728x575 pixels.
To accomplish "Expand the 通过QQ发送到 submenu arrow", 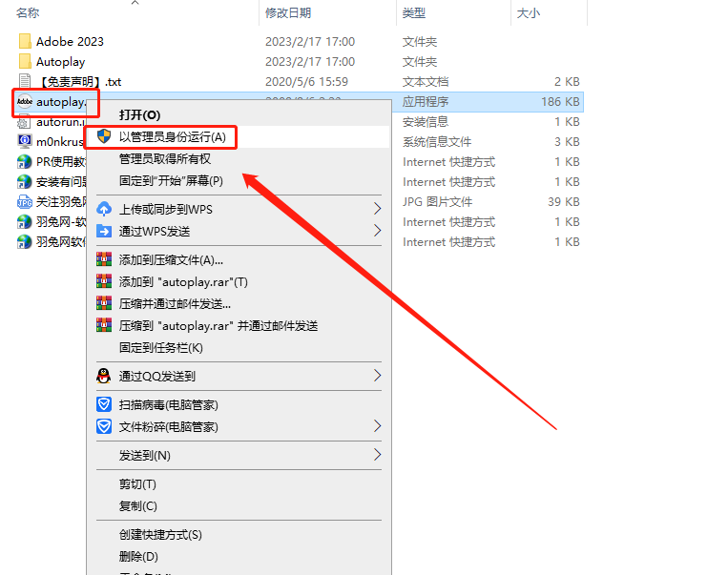I will pyautogui.click(x=377, y=376).
